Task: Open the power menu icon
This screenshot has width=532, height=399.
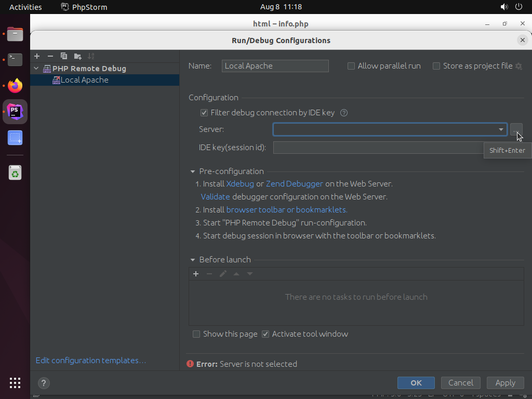Action: pyautogui.click(x=518, y=7)
